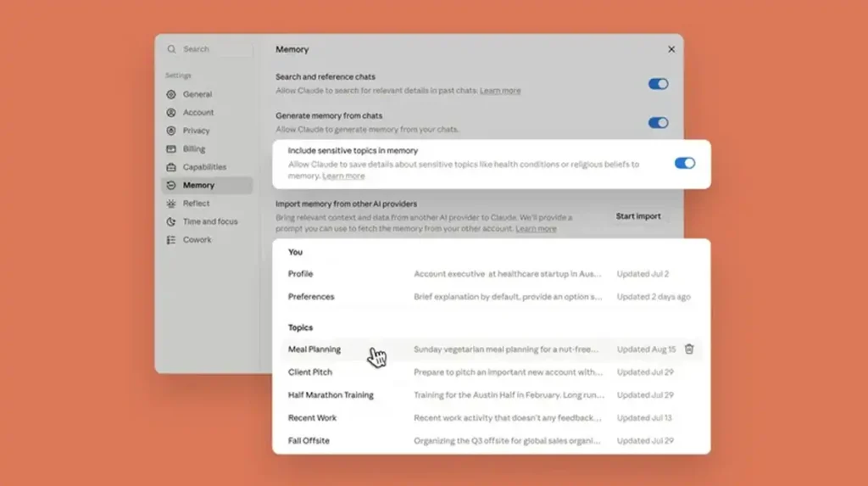Screen dimensions: 868x486
Task: Click 'Account executive at healthcare startup' description
Action: coord(507,274)
